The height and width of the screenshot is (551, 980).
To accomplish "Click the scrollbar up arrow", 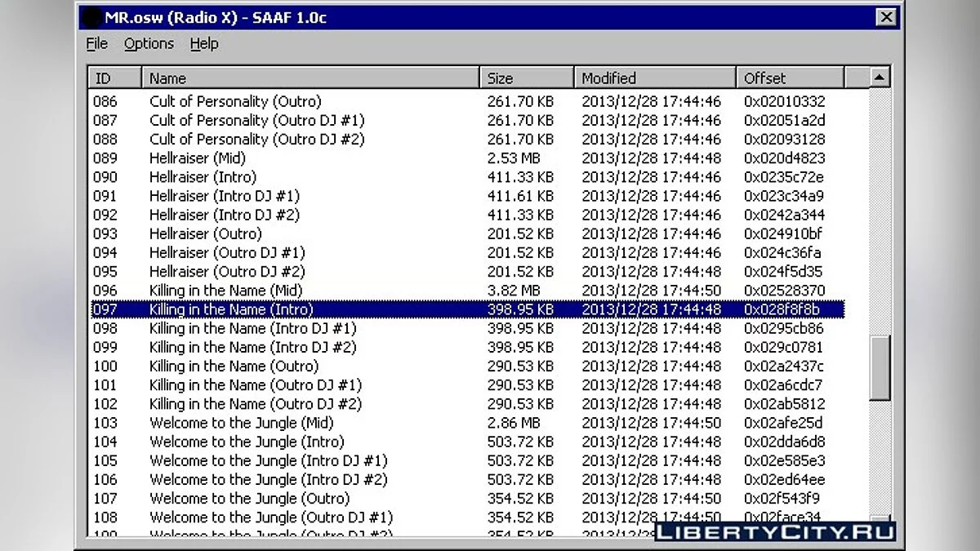I will point(879,78).
